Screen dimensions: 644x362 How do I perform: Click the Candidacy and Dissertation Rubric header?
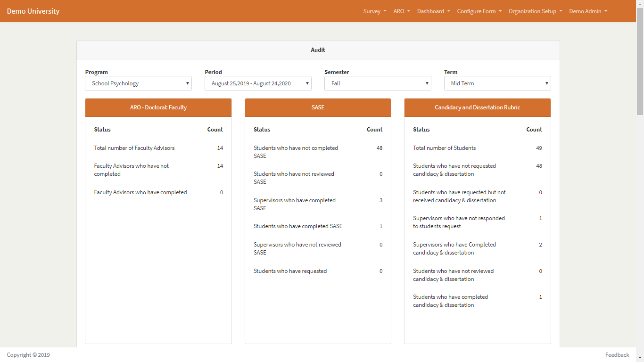pyautogui.click(x=477, y=107)
